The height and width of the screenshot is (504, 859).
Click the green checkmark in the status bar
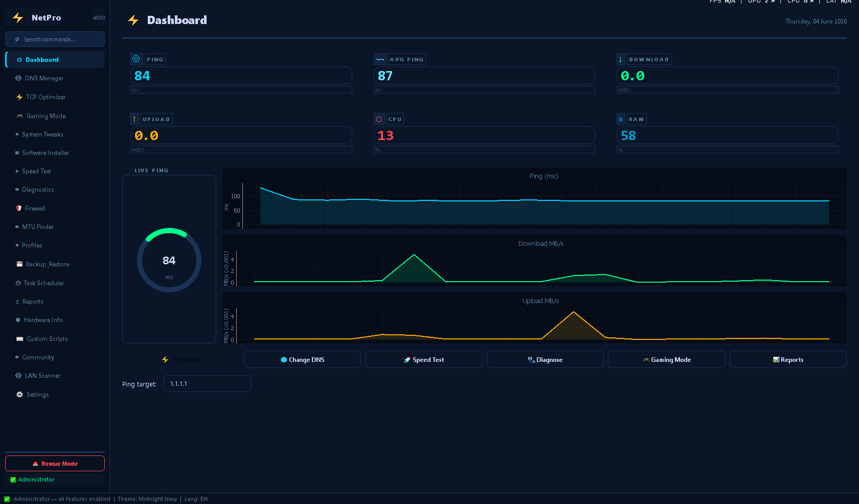coord(7,499)
